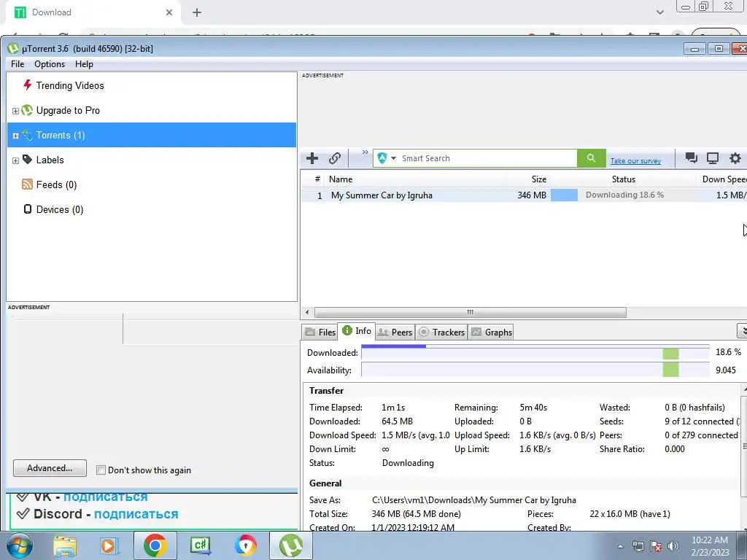Click the Labels tag icon

27,160
